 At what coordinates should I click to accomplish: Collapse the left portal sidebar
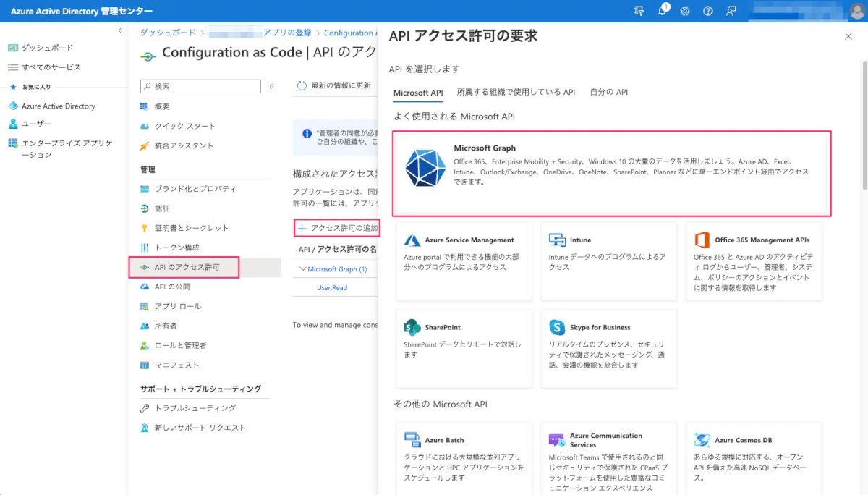click(121, 30)
